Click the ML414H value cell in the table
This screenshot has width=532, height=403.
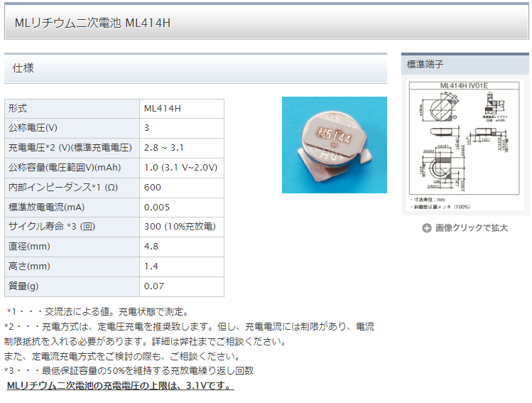182,109
